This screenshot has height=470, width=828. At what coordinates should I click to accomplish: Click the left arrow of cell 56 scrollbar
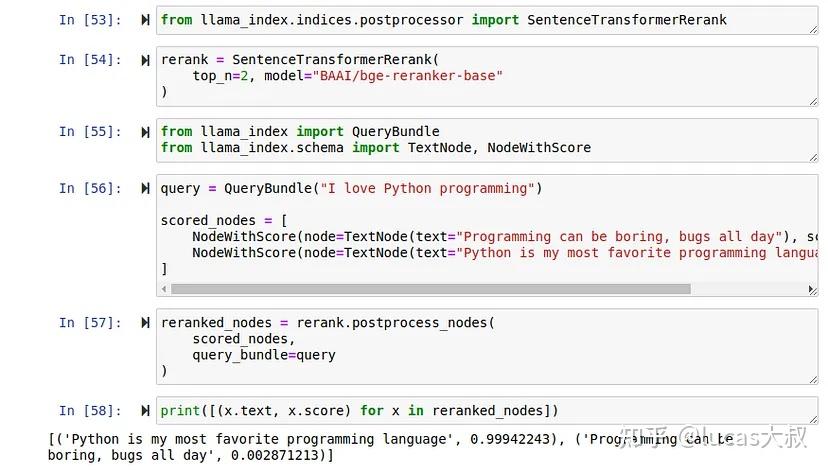[164, 289]
